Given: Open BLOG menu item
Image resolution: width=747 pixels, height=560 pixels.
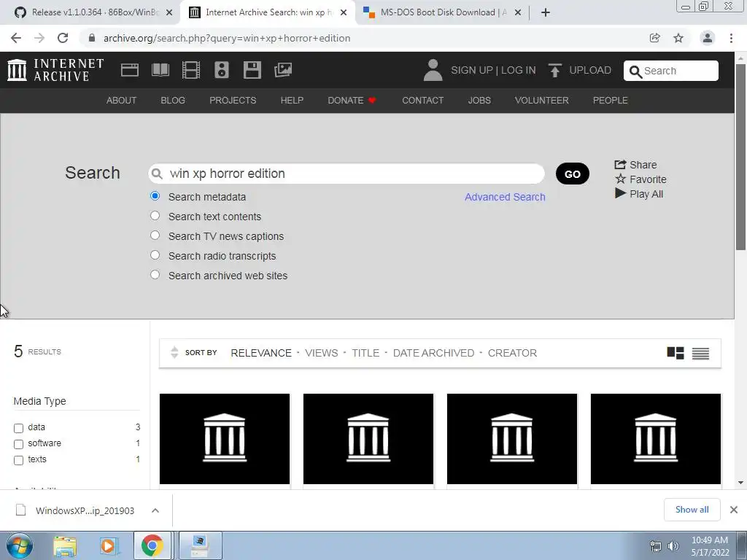Looking at the screenshot, I should 173,101.
